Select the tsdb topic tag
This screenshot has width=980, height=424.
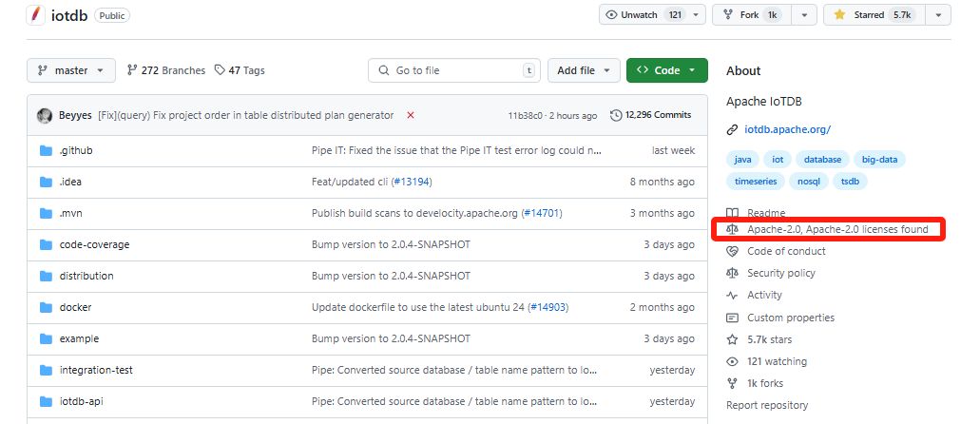coord(850,182)
